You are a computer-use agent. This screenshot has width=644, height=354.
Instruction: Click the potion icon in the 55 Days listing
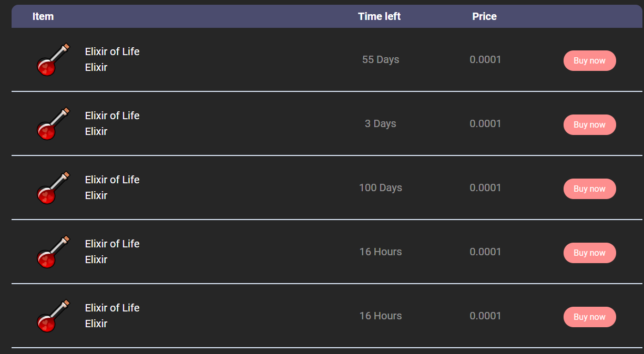[x=53, y=60]
